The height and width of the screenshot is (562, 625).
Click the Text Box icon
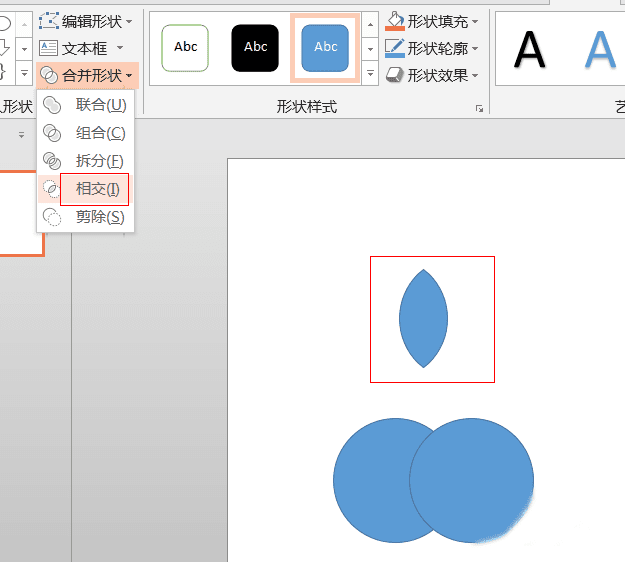49,48
